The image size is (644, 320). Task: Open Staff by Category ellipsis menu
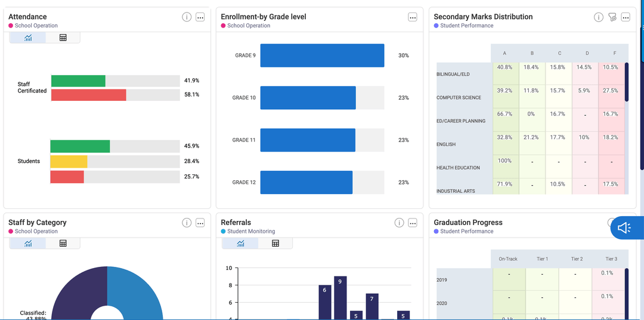[x=200, y=223]
